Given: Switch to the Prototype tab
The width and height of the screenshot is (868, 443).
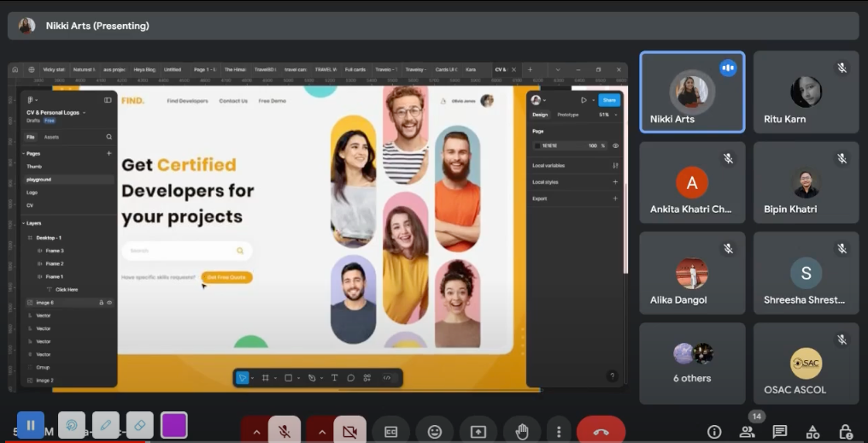Looking at the screenshot, I should [567, 115].
